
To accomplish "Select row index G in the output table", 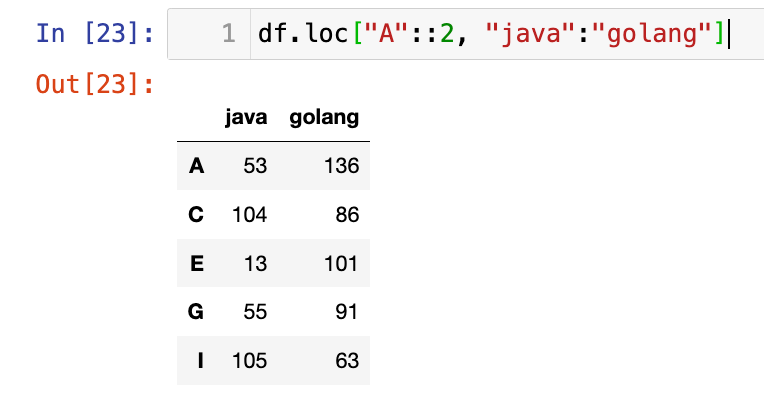I will (196, 311).
